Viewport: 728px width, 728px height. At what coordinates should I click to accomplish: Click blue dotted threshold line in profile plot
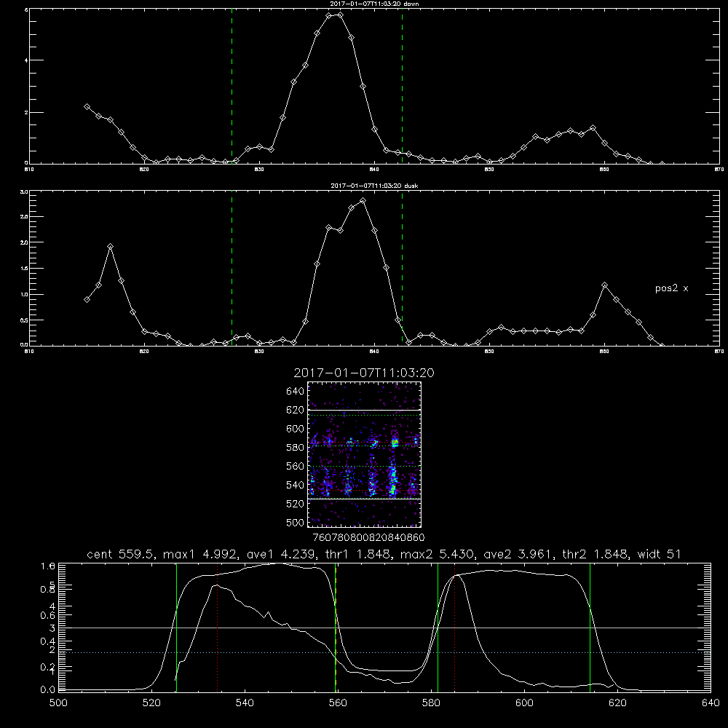pos(384,652)
